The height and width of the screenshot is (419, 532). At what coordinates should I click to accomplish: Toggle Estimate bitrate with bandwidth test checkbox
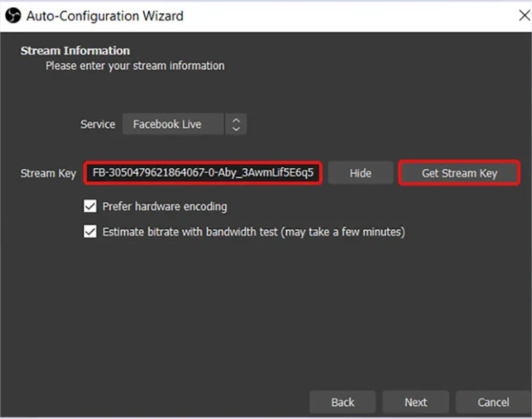pos(90,231)
